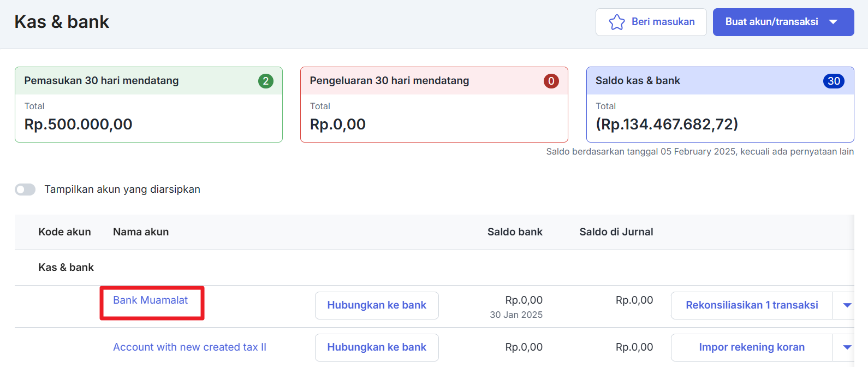Select the Saldo kas & bank card title

(638, 80)
